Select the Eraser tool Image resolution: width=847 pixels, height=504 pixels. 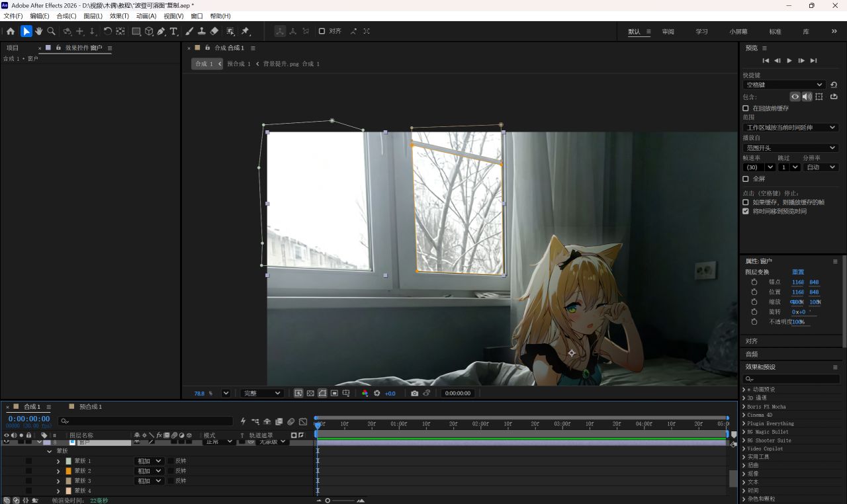tap(214, 31)
